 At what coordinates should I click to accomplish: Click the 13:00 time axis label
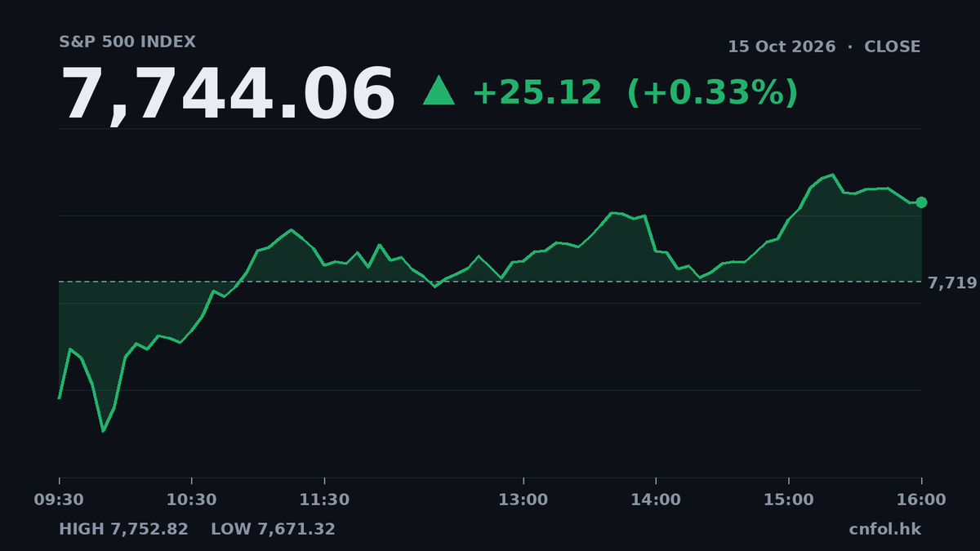(523, 500)
